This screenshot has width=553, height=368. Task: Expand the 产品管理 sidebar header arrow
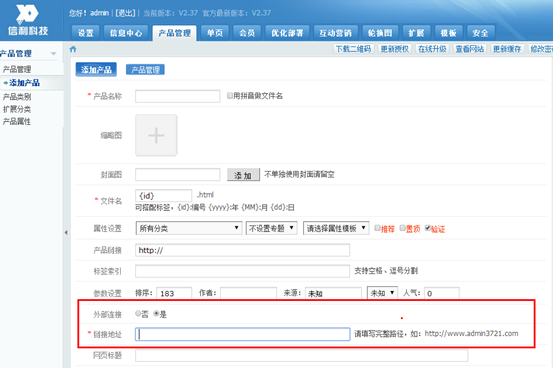click(54, 54)
